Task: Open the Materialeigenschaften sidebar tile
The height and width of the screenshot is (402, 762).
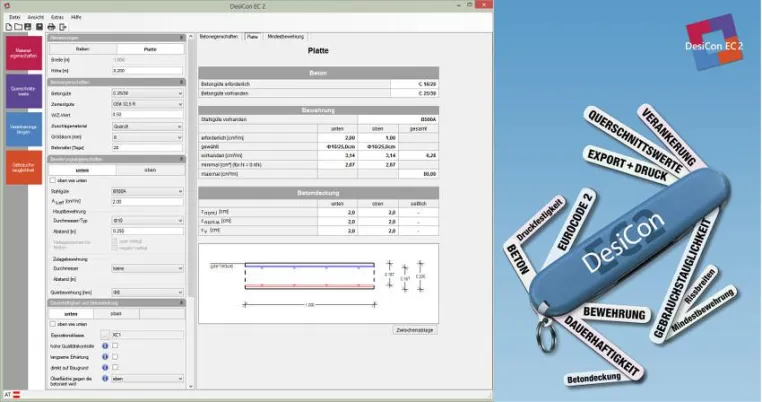Action: pos(24,53)
